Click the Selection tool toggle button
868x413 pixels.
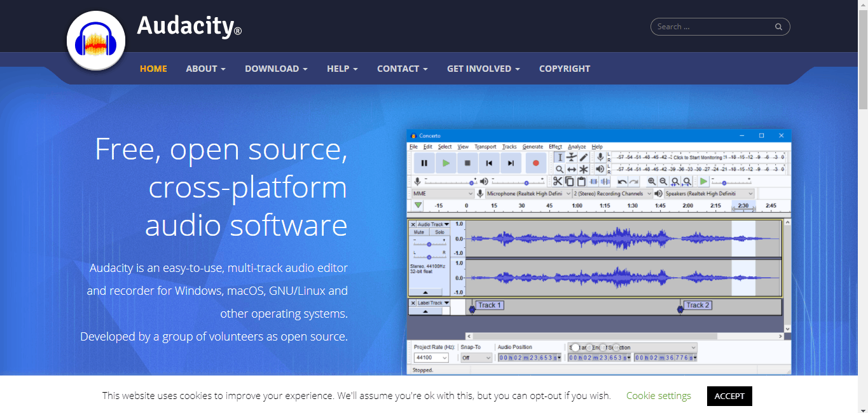click(560, 158)
